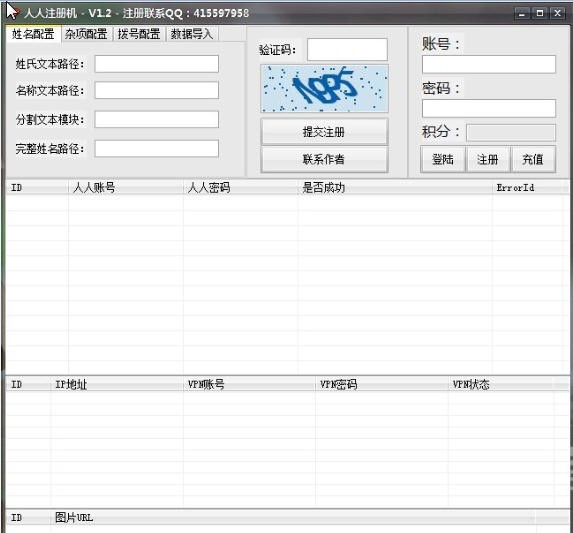Click the 提交注册 button
Screen dimensions: 573x533
coord(324,132)
